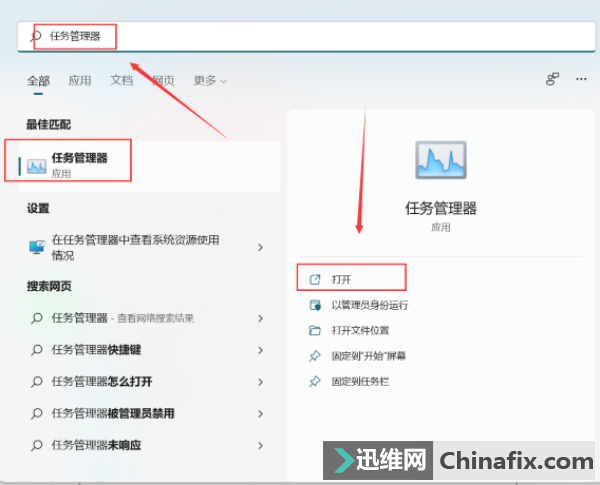Choose 固定到"开始"屏幕 option
The height and width of the screenshot is (485, 600).
(x=368, y=356)
